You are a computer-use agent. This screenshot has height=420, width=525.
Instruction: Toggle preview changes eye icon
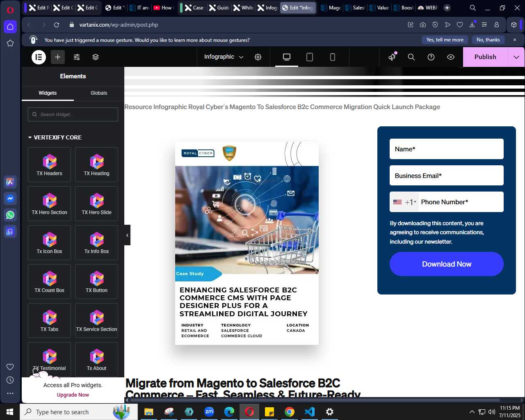[451, 57]
